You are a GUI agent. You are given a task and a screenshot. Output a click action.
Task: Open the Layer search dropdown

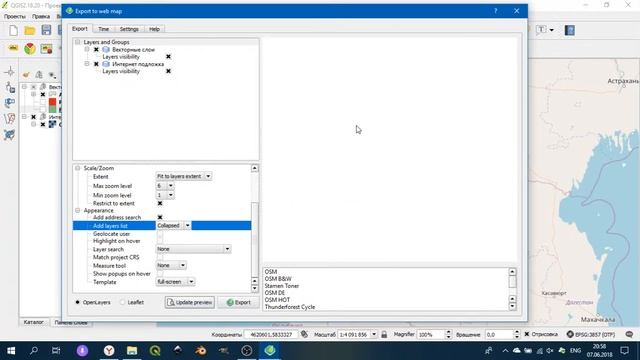(193, 249)
